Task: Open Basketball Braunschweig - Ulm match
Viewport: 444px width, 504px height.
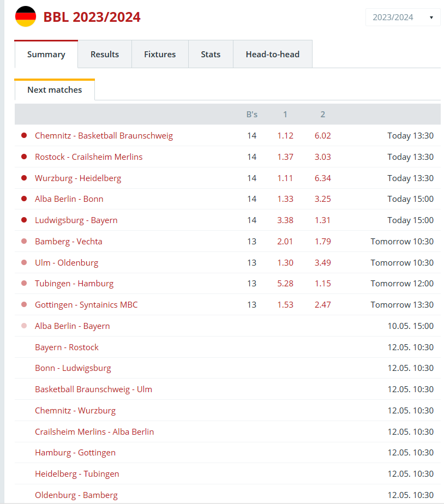Action: pyautogui.click(x=94, y=389)
